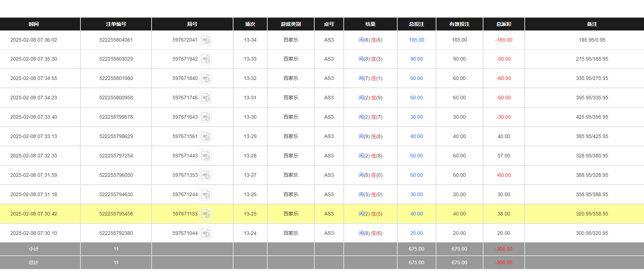Open total bet link 90.00
This screenshot has width=644, height=275.
[x=417, y=59]
